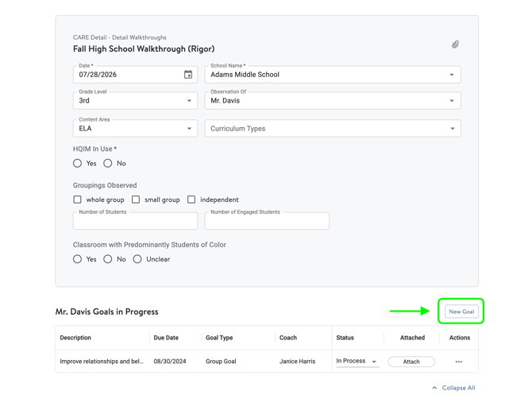Click the Number of Engaged Students field
Screen dimensions: 532x407
coord(267,221)
